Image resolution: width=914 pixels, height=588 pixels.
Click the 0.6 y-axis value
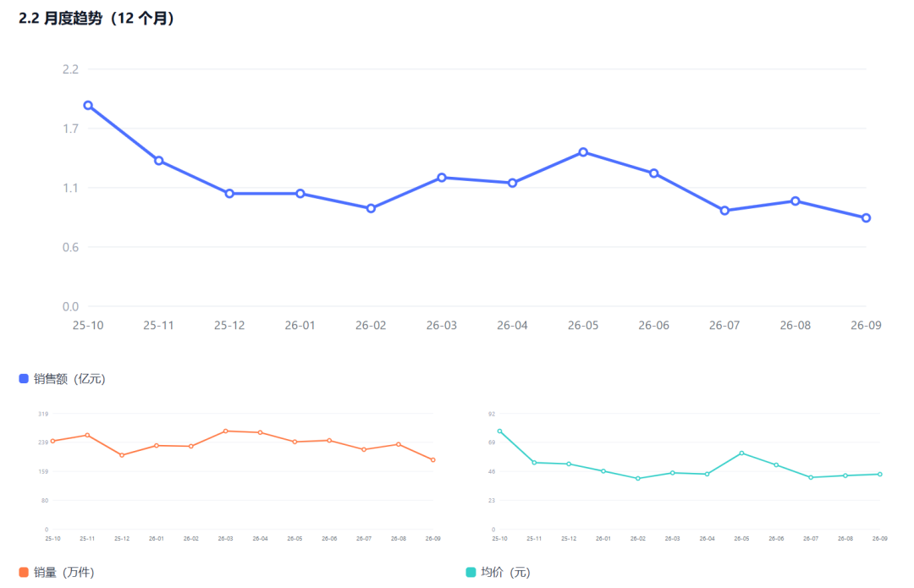click(70, 247)
